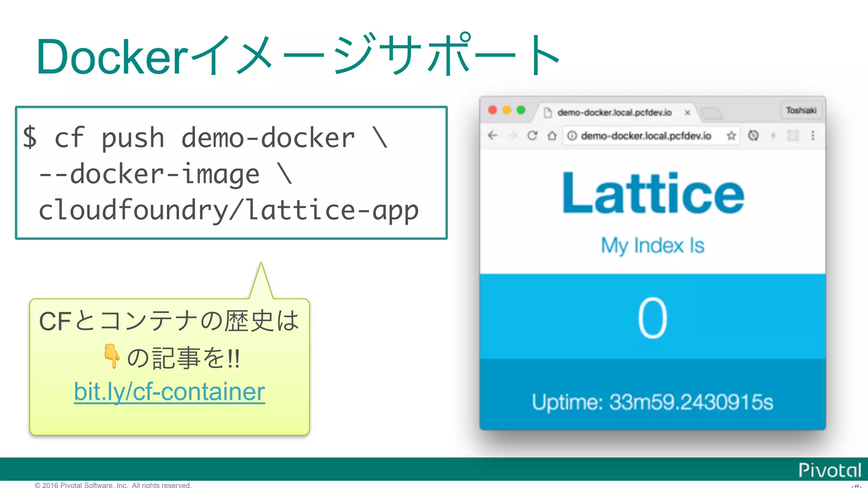868x488 pixels.
Task: Open the browser three-dot menu
Action: (812, 136)
